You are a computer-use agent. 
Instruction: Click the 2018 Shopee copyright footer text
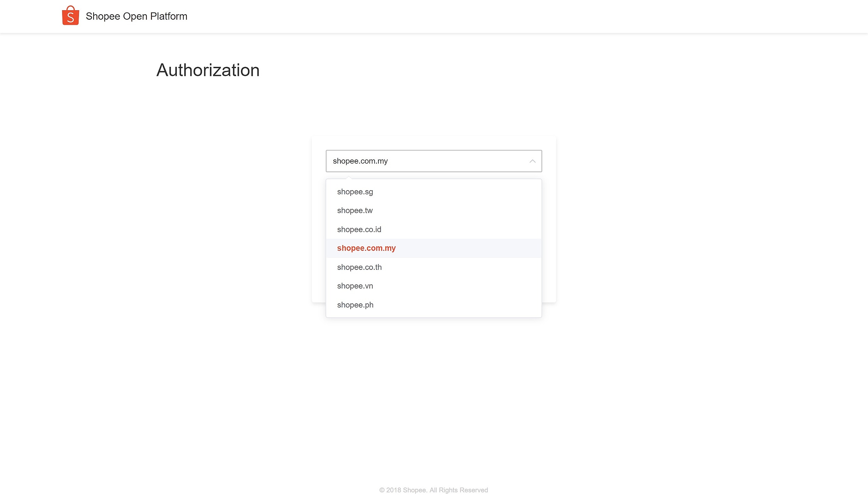pos(433,490)
